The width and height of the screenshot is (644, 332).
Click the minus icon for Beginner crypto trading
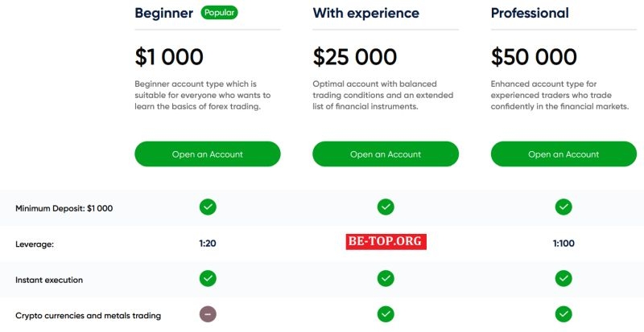pyautogui.click(x=208, y=314)
